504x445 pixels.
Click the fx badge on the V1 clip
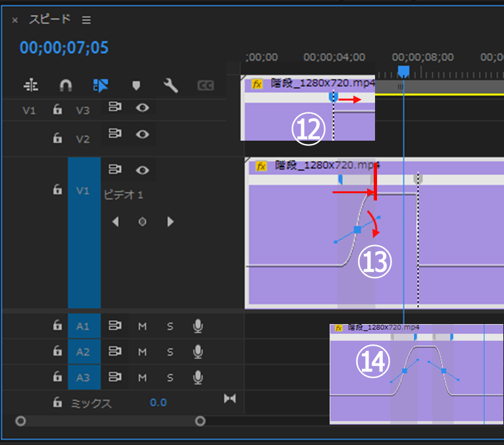(261, 166)
